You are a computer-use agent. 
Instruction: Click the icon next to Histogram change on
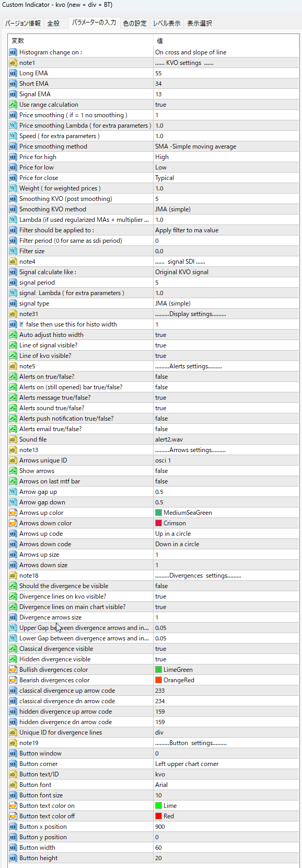[x=13, y=52]
